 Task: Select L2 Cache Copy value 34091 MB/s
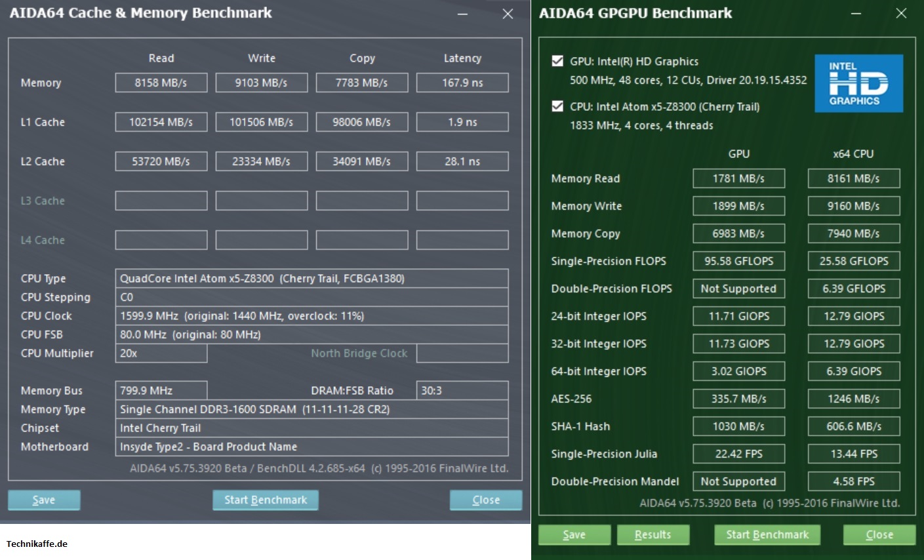[362, 161]
